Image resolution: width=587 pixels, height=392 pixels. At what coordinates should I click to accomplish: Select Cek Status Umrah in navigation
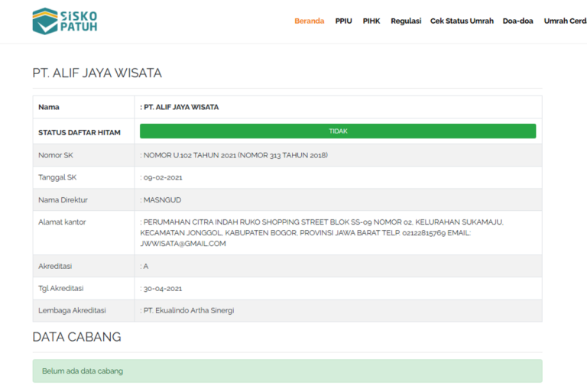[x=462, y=21]
